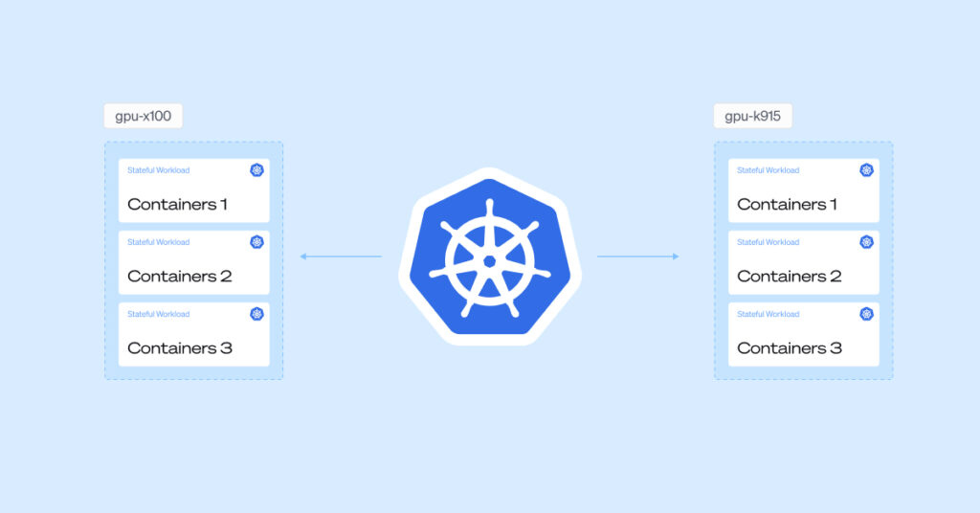Select 'Containers 1' text under gpu-k915
This screenshot has width=980, height=513.
pos(787,204)
